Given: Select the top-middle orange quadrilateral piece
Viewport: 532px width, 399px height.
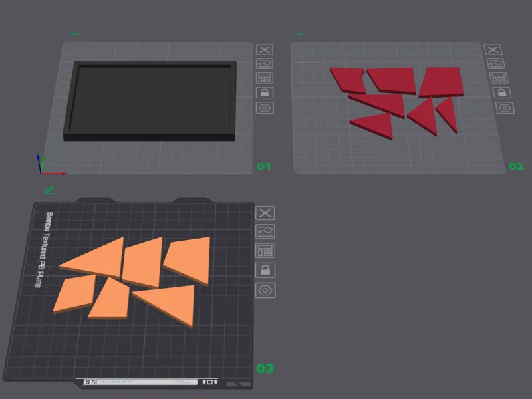Looking at the screenshot, I should click(144, 263).
